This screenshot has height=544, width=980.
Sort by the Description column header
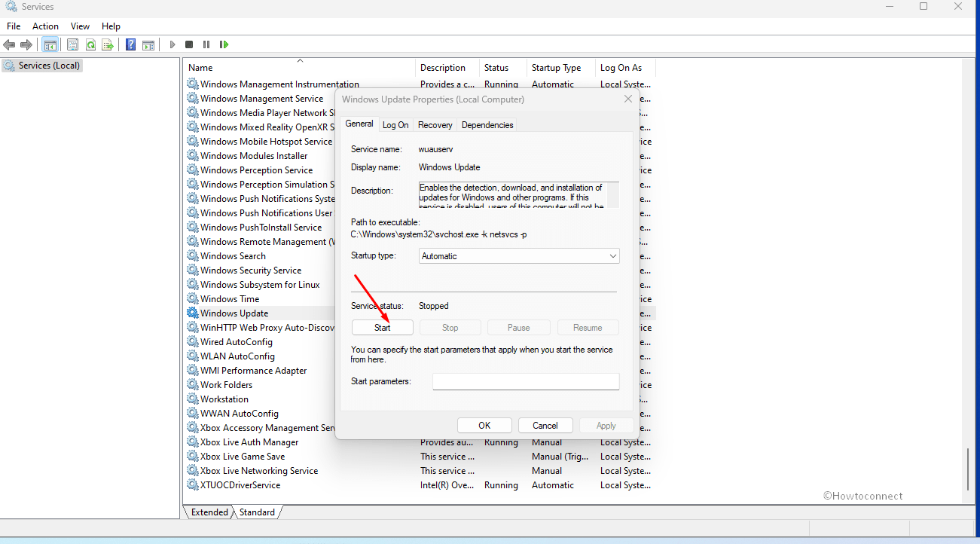click(x=447, y=67)
